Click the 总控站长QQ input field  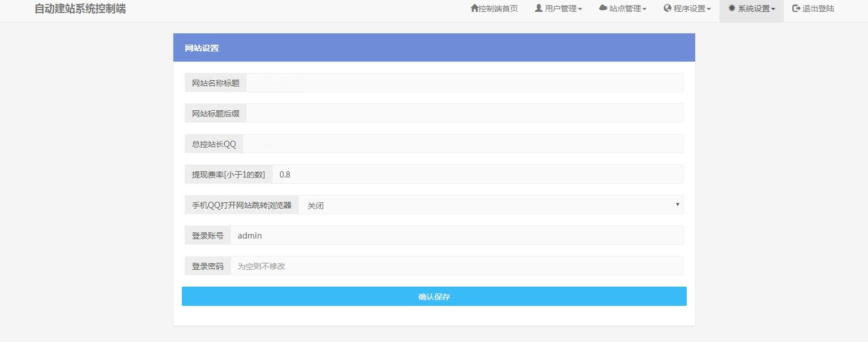coord(463,144)
